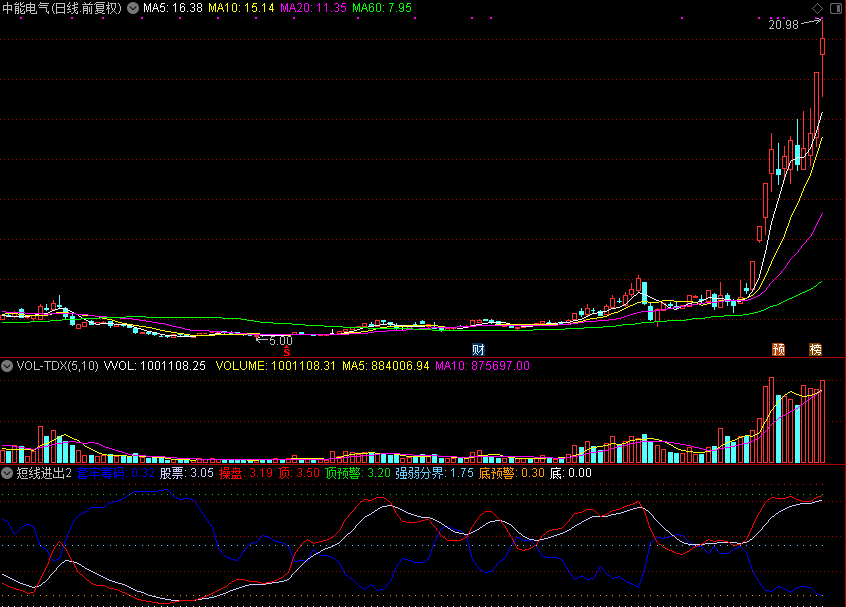Open the dropdown chevron beside 中能电气 title
The height and width of the screenshot is (607, 846).
coord(133,8)
